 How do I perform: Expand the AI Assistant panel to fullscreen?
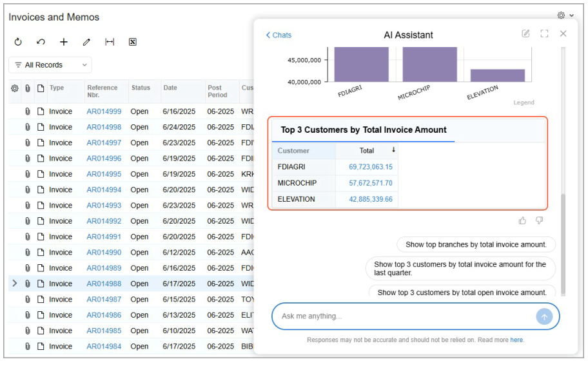click(x=544, y=34)
